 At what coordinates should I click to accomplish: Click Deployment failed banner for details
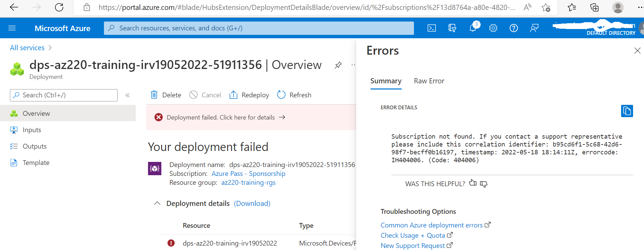[x=251, y=117]
